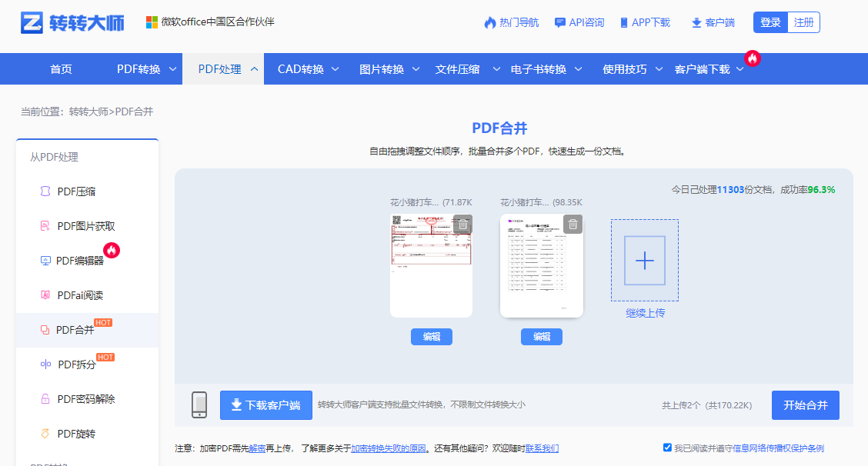The image size is (868, 466).
Task: Click the 下载客户端 button
Action: (265, 405)
